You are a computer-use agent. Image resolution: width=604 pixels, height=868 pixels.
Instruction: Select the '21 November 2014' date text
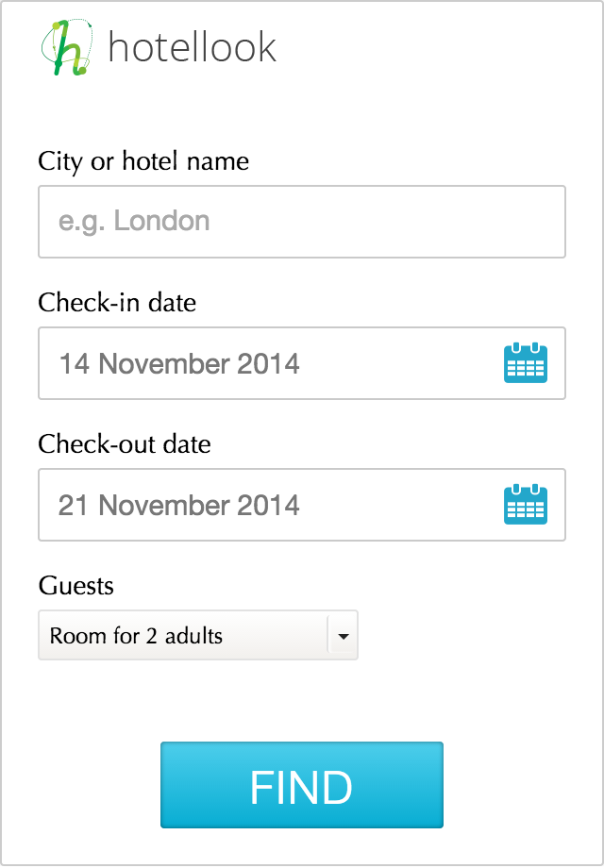[x=179, y=505]
